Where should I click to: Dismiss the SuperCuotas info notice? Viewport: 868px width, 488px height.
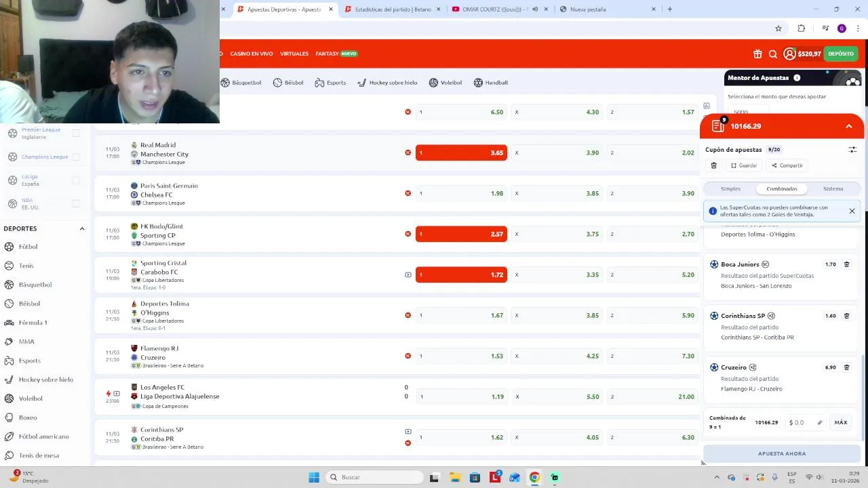(852, 211)
